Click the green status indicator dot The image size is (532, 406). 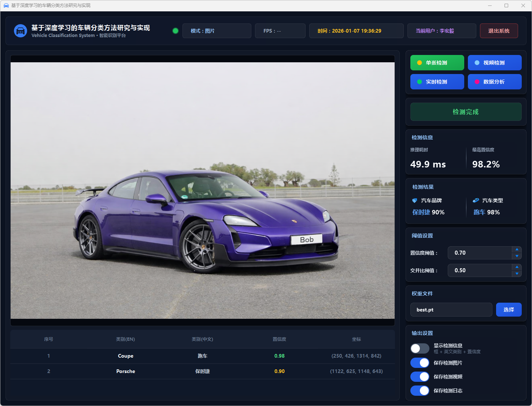tap(176, 31)
